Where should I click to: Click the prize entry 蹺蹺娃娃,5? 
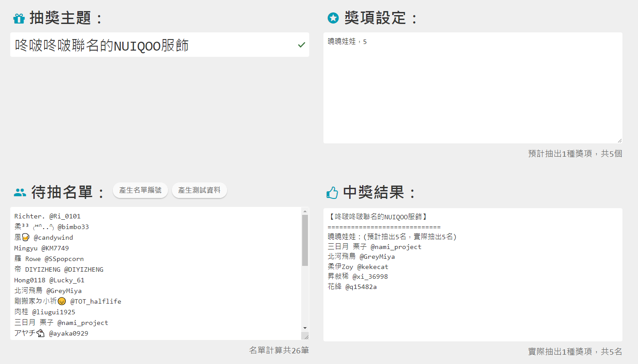[x=347, y=42]
